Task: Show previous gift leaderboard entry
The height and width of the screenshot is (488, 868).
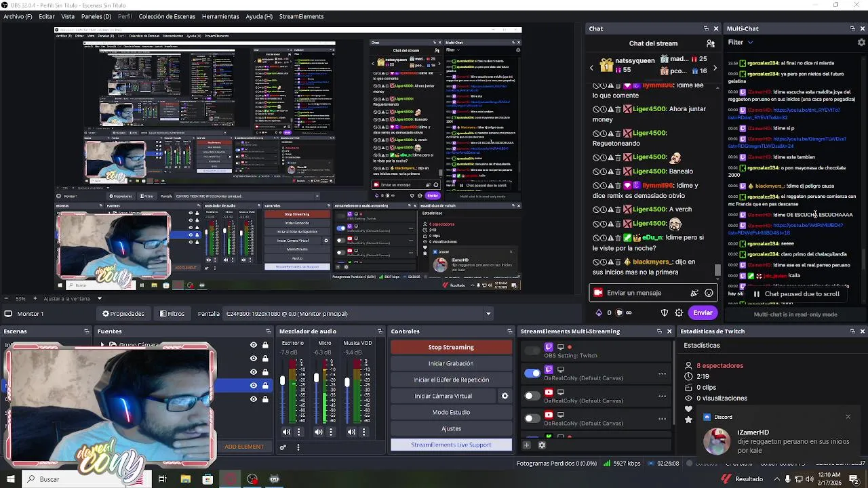Action: [591, 68]
